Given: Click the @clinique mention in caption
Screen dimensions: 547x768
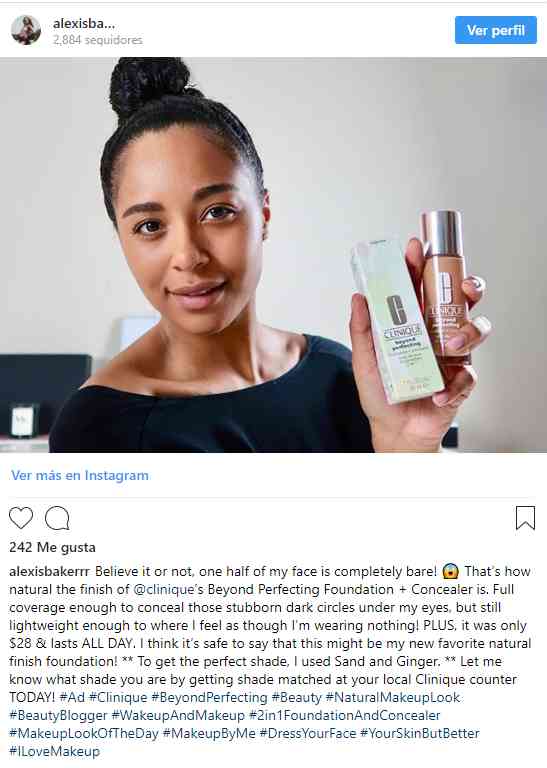Looking at the screenshot, I should (x=164, y=589).
